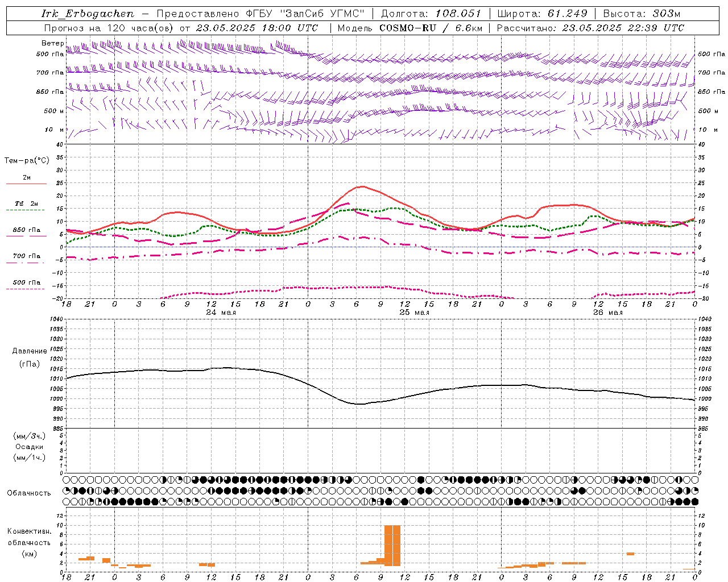Select the latitude value 61.249
This screenshot has height=582, width=728.
tap(567, 14)
